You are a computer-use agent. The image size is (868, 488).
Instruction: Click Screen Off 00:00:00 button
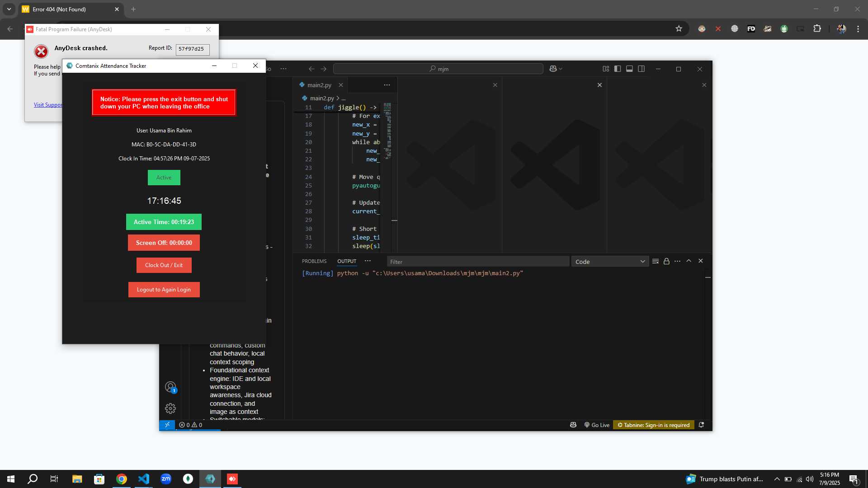164,243
